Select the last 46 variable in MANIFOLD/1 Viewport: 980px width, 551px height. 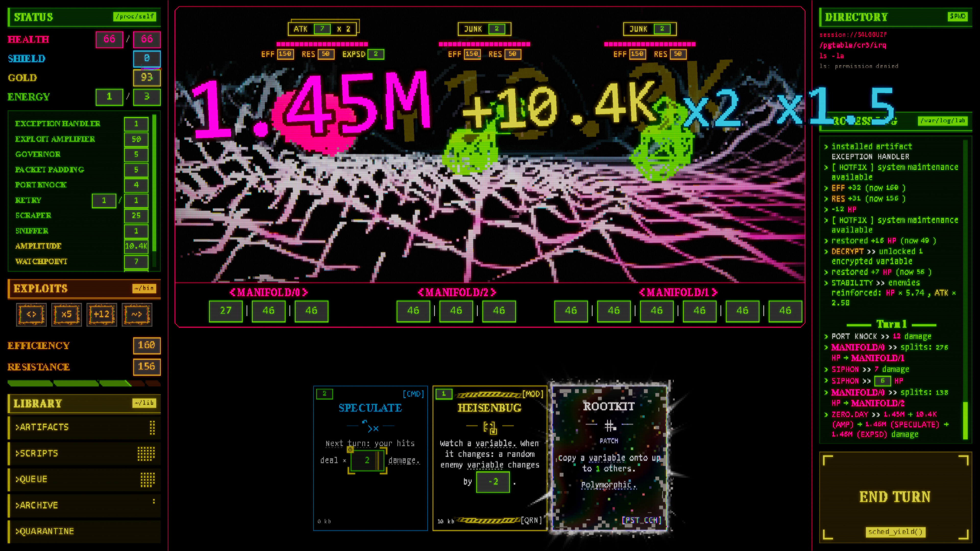click(x=785, y=311)
